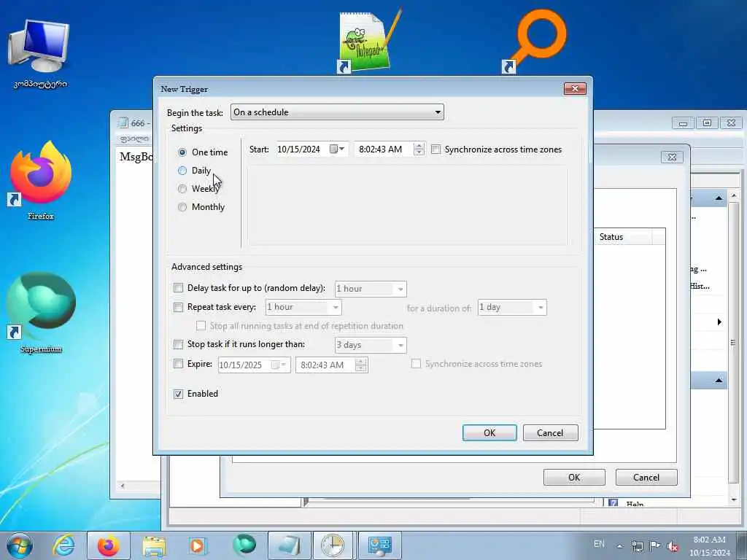Click the Supermium taskbar icon

pyautogui.click(x=244, y=545)
